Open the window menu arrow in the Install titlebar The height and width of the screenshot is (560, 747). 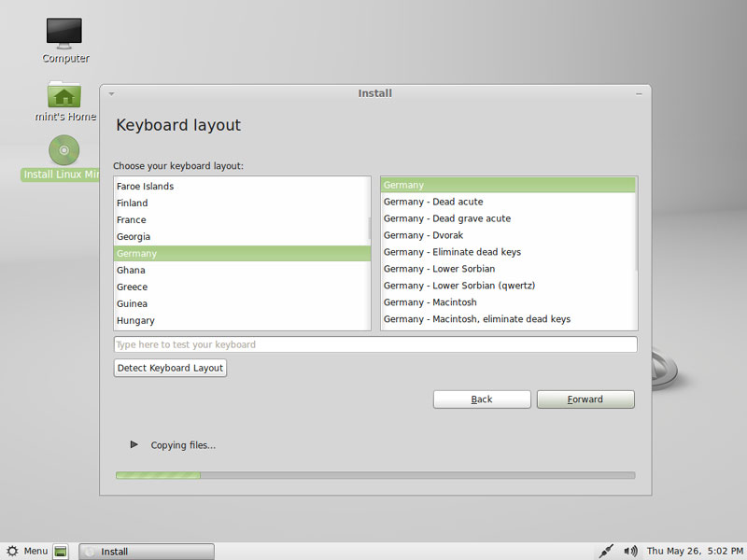click(111, 94)
